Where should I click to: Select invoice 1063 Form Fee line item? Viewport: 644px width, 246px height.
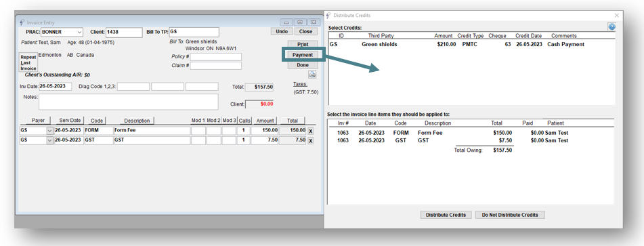tap(471, 133)
